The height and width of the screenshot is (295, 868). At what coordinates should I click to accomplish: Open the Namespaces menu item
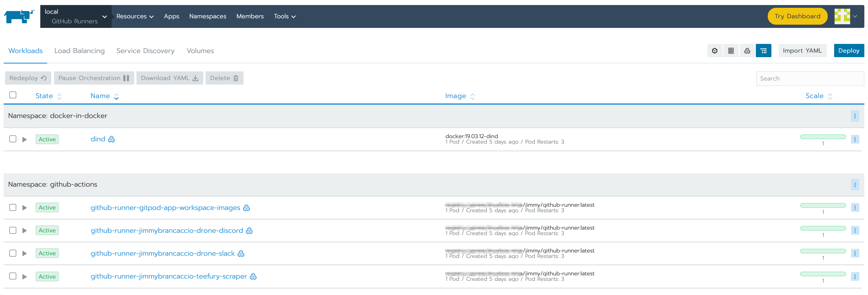208,16
